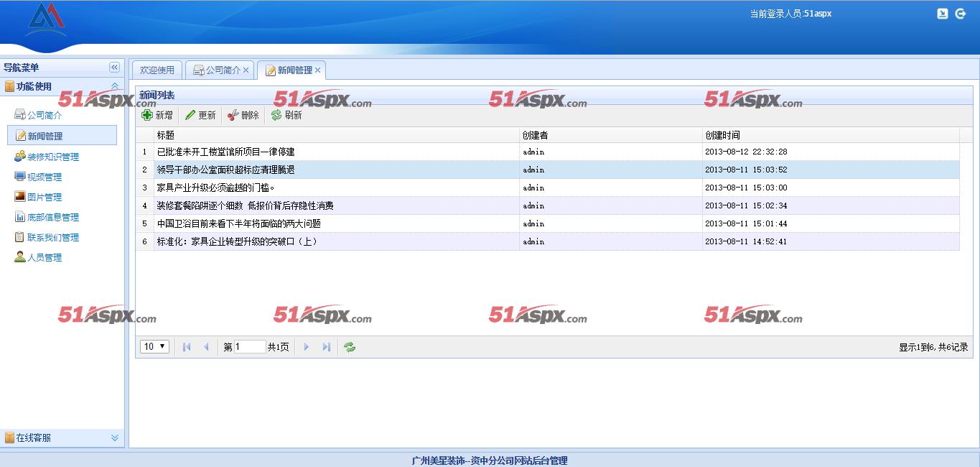Switch to the 欢迎使用 tab
Screen dimensions: 980x467
[x=157, y=70]
